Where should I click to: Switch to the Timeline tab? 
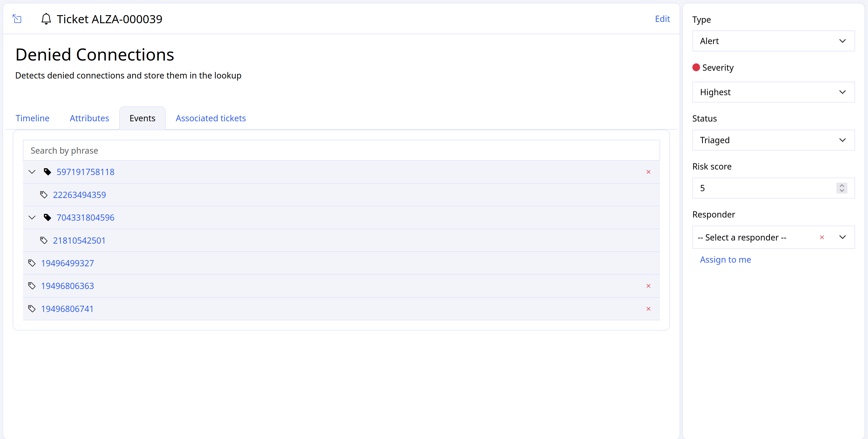pos(32,118)
